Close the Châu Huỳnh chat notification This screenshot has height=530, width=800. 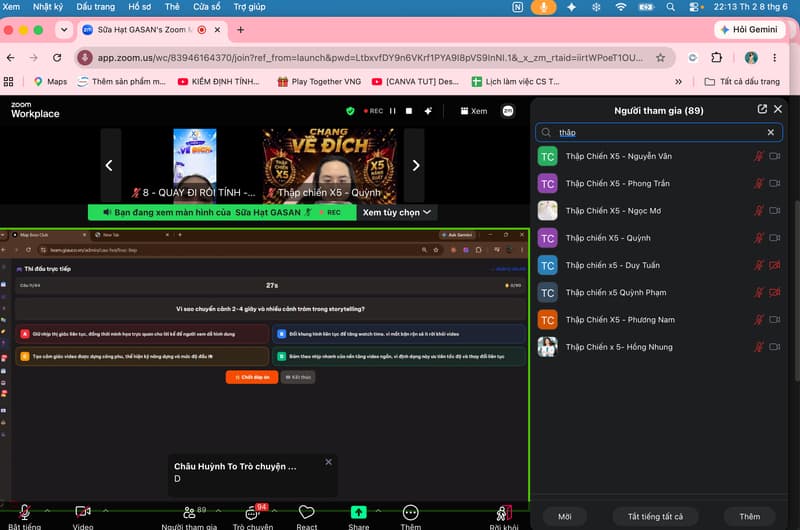(329, 462)
